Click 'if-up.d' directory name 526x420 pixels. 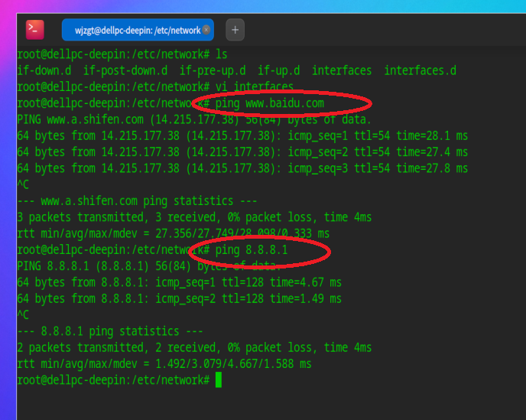[278, 71]
